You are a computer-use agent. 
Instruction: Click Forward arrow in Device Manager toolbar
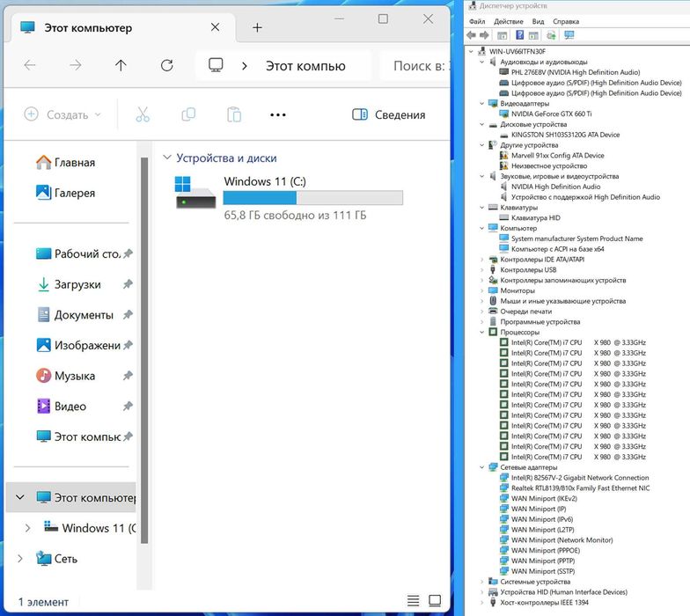pyautogui.click(x=484, y=35)
